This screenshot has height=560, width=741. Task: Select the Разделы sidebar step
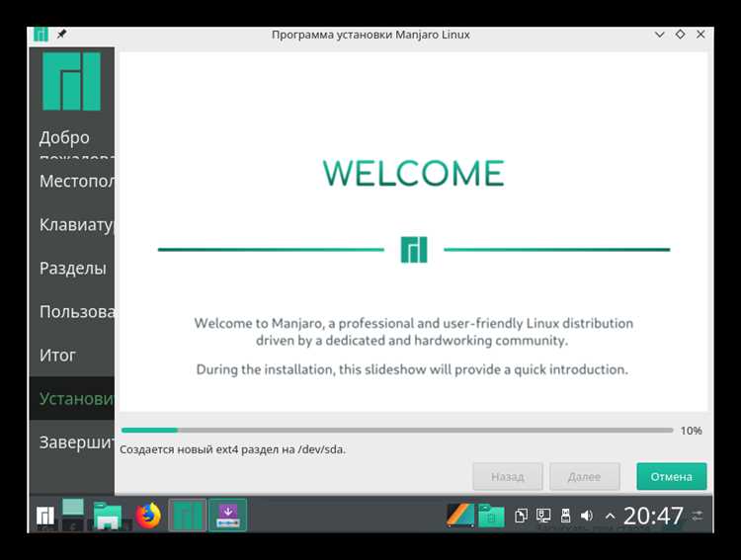click(72, 268)
